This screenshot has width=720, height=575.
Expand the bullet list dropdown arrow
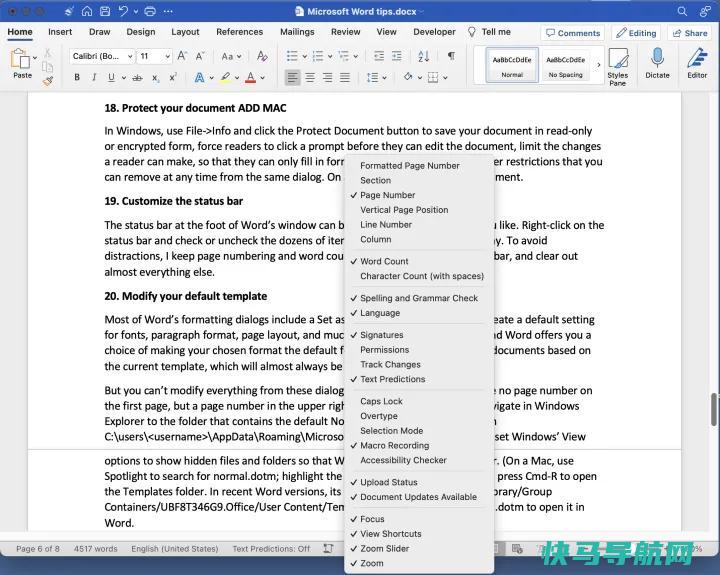click(304, 56)
